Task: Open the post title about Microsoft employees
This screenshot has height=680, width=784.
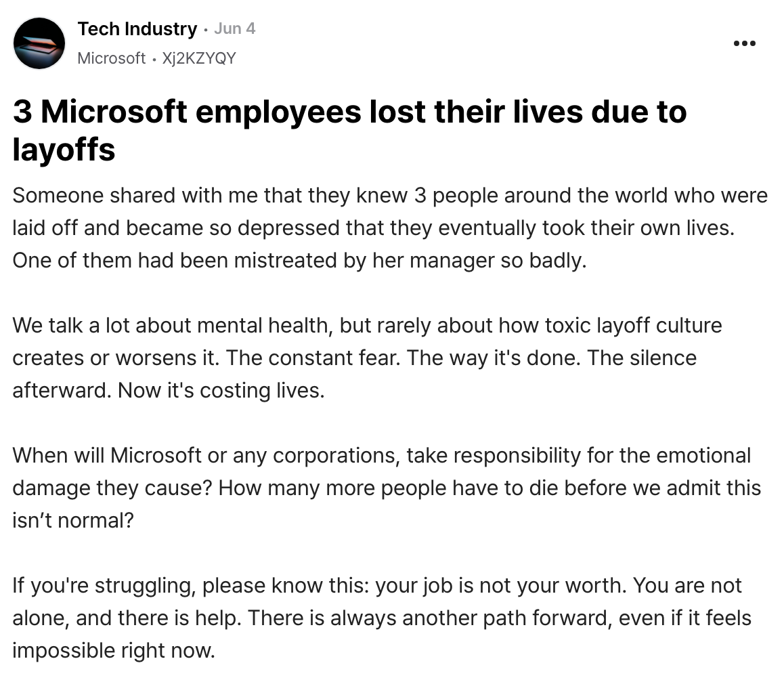Action: click(349, 112)
